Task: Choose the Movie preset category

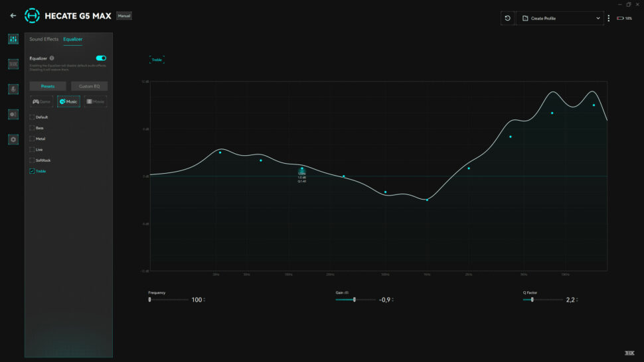Action: 96,101
